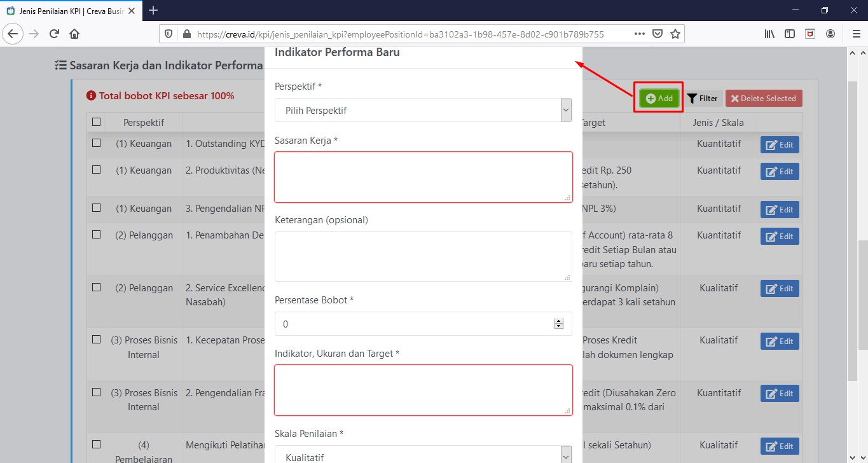
Task: Click the Jenis / Skala column header
Action: click(719, 122)
